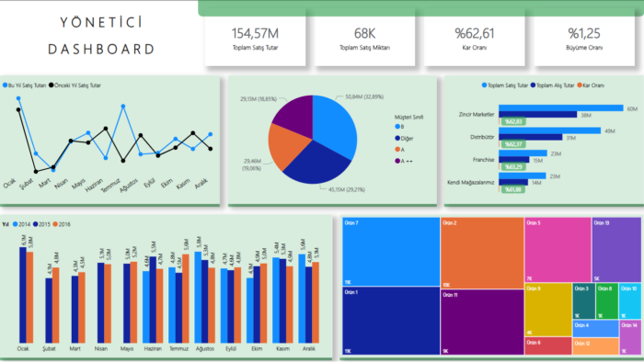The image size is (644, 362).
Task: Select the Ürün 13 treemap tile
Action: tap(616, 250)
